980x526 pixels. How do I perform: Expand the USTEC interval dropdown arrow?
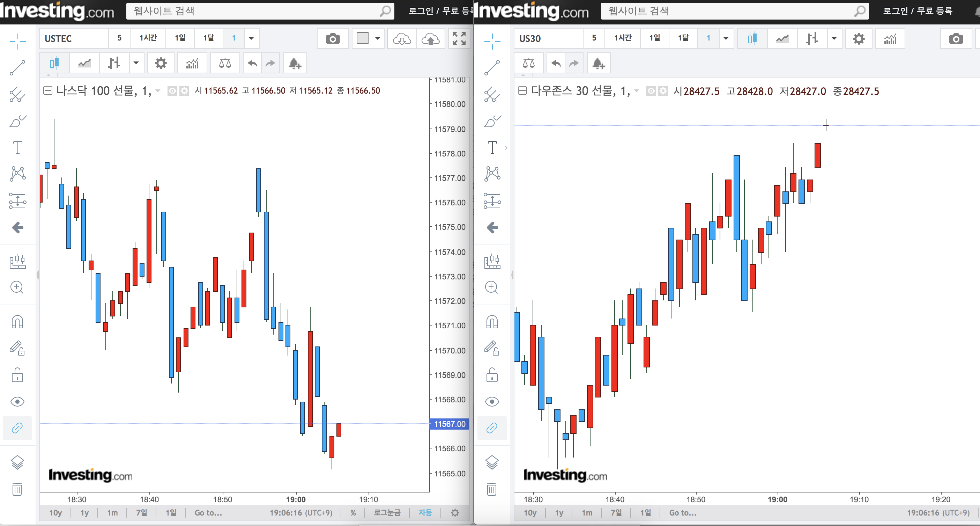coord(251,38)
